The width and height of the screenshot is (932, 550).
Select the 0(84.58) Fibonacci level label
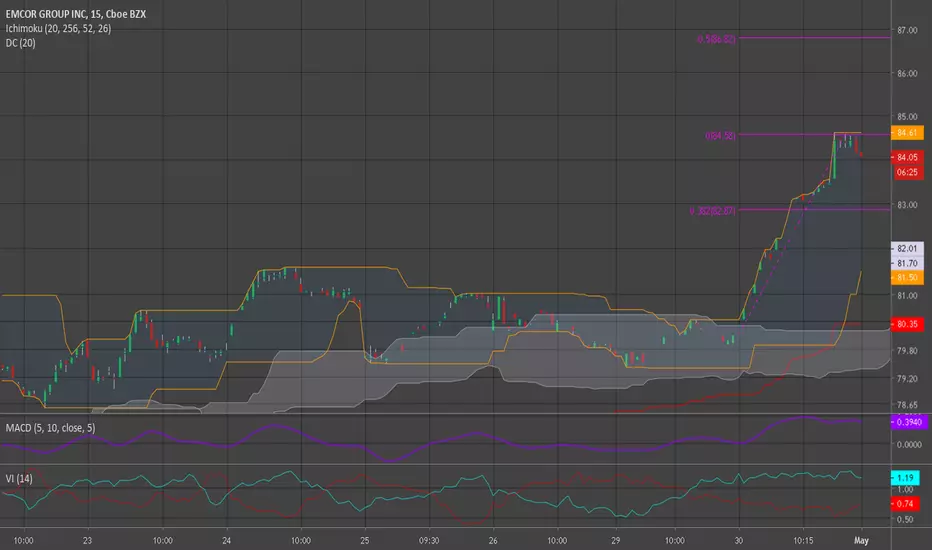pyautogui.click(x=720, y=136)
